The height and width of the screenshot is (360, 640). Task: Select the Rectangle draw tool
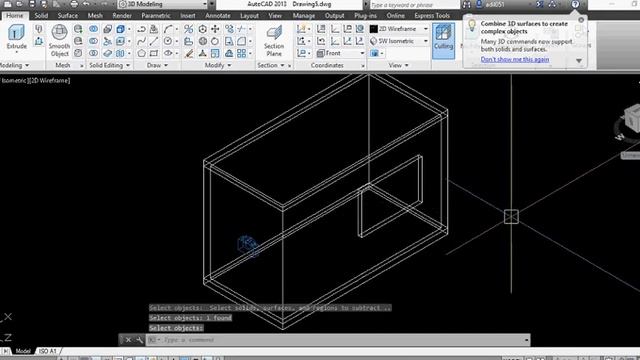tap(154, 53)
